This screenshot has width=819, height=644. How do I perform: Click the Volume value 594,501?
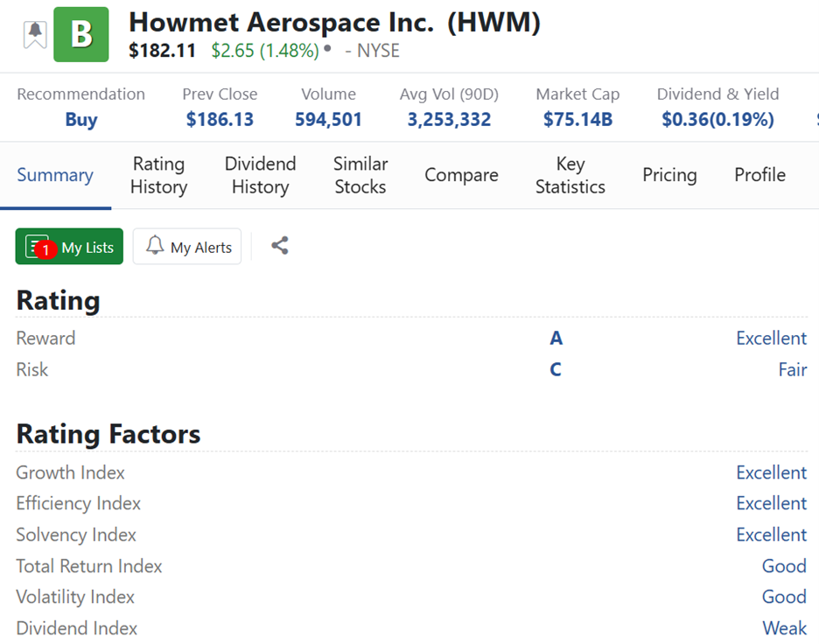coord(328,120)
